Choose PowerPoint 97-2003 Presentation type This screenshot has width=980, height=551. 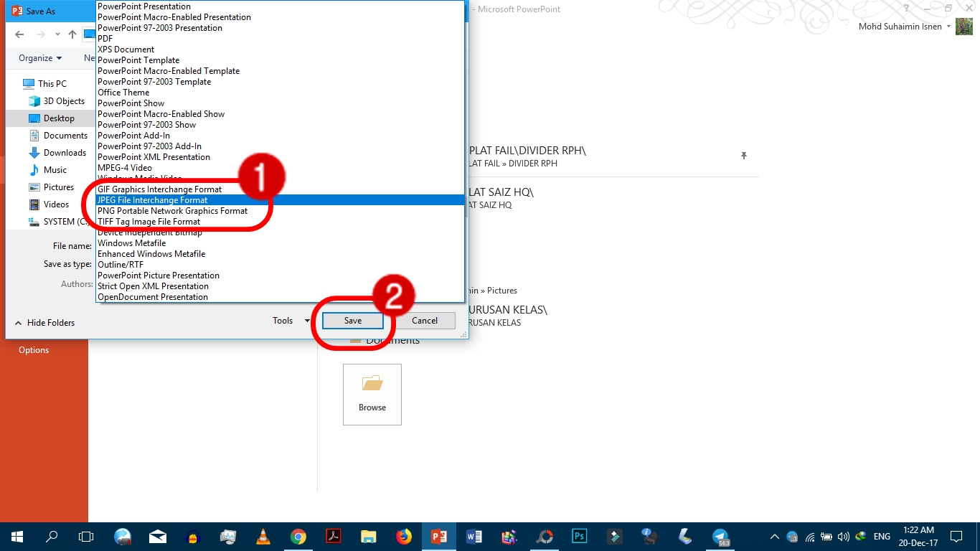click(281, 28)
